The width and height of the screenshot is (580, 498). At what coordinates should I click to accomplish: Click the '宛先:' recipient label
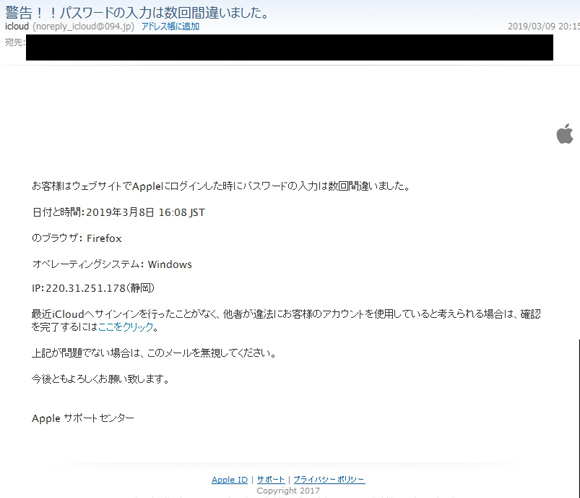click(x=15, y=42)
